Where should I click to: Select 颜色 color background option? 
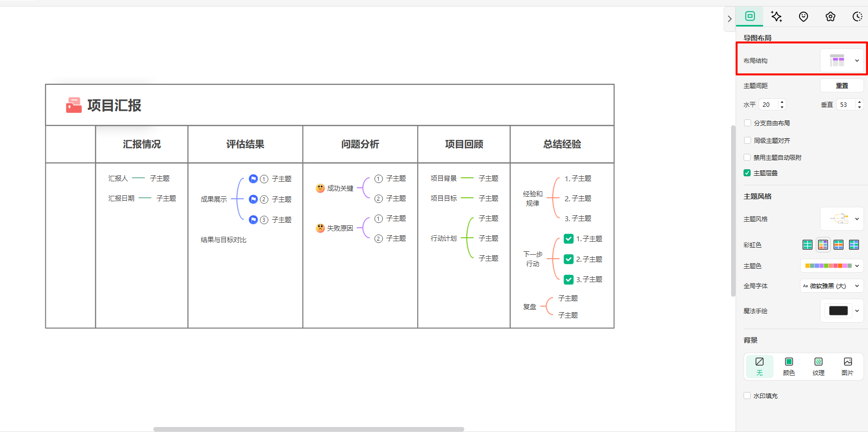789,367
